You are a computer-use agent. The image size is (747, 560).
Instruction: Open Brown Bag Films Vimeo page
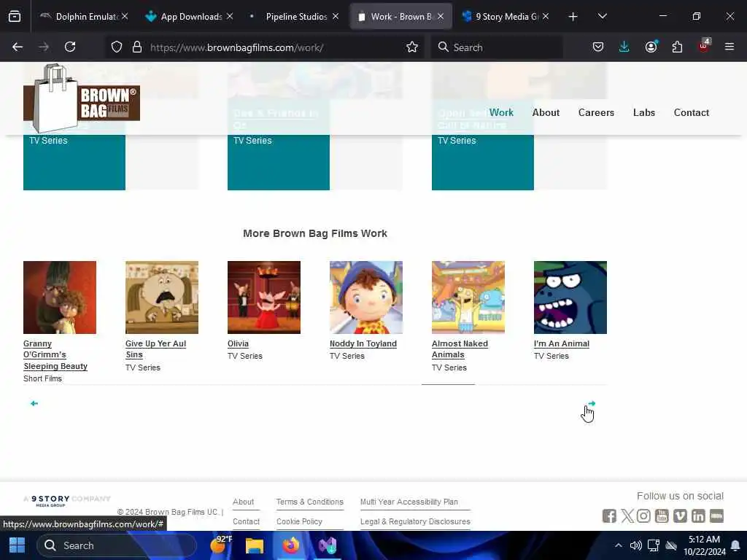click(x=681, y=516)
